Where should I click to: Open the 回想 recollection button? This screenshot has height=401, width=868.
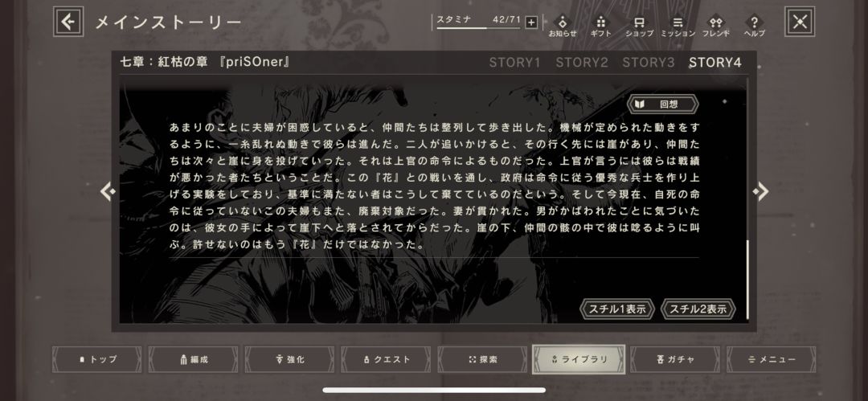pyautogui.click(x=662, y=104)
